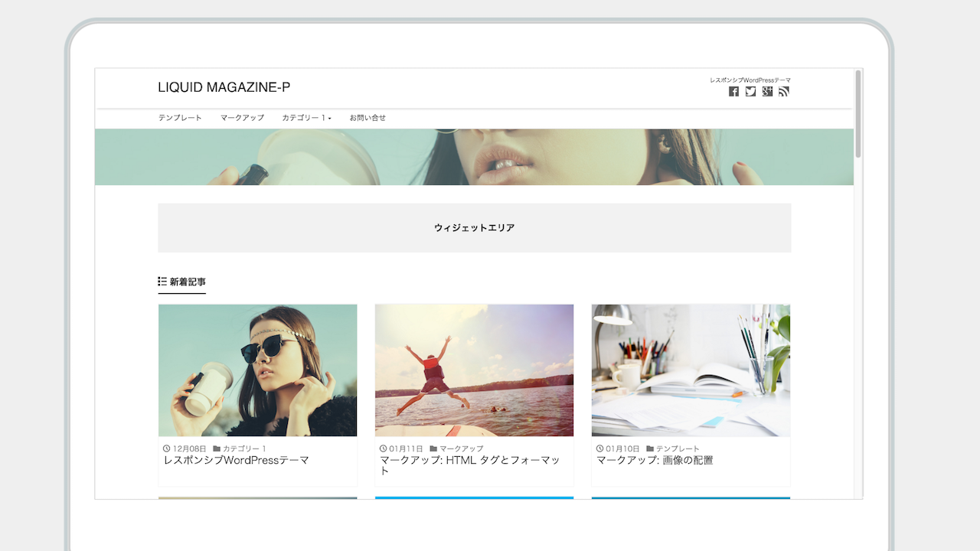Click the jumping person lake thumbnail
Screen dimensions: 980x551
coord(474,370)
